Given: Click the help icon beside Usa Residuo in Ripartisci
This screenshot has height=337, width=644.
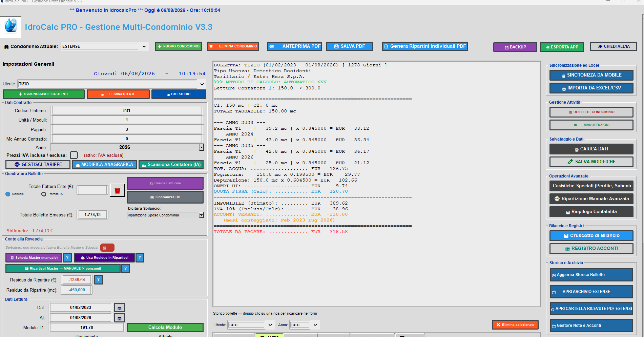Looking at the screenshot, I should (140, 258).
